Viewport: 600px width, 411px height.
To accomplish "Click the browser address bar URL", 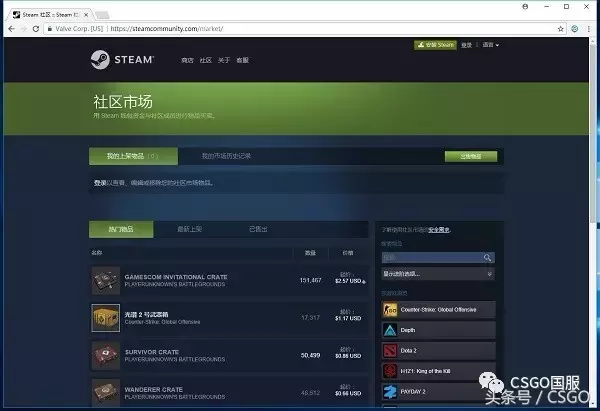I will coord(166,29).
